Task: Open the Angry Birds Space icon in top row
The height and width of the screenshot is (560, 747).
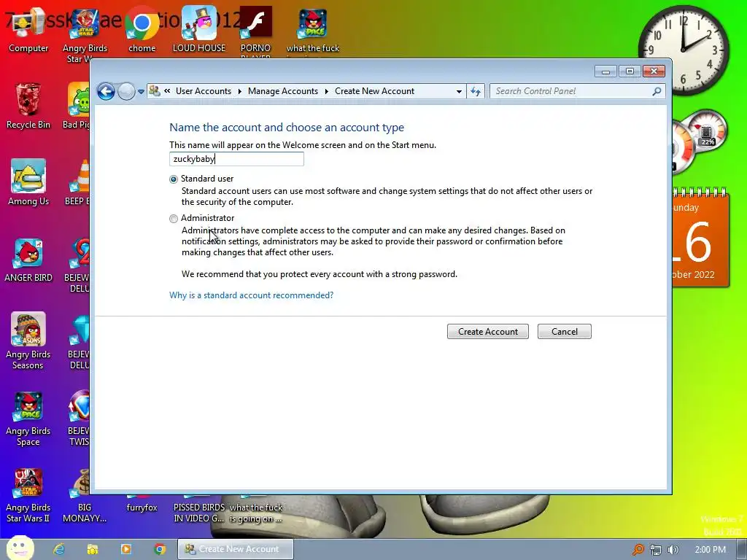Action: (313, 31)
